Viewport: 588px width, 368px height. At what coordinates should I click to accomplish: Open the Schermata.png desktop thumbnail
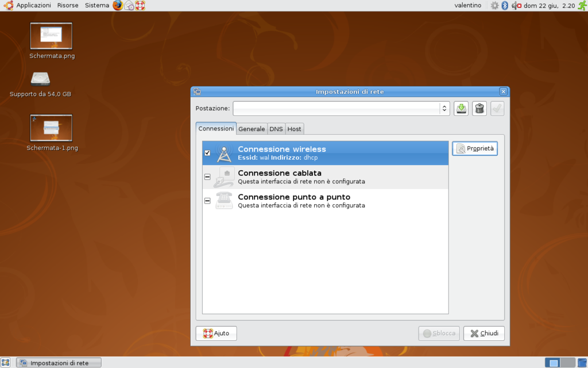(x=51, y=36)
